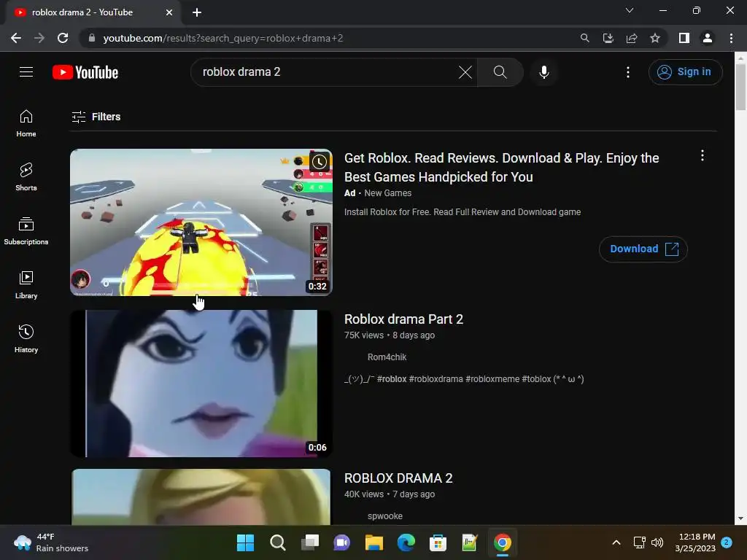Open the Filters options
This screenshot has height=560, width=747.
coord(96,117)
